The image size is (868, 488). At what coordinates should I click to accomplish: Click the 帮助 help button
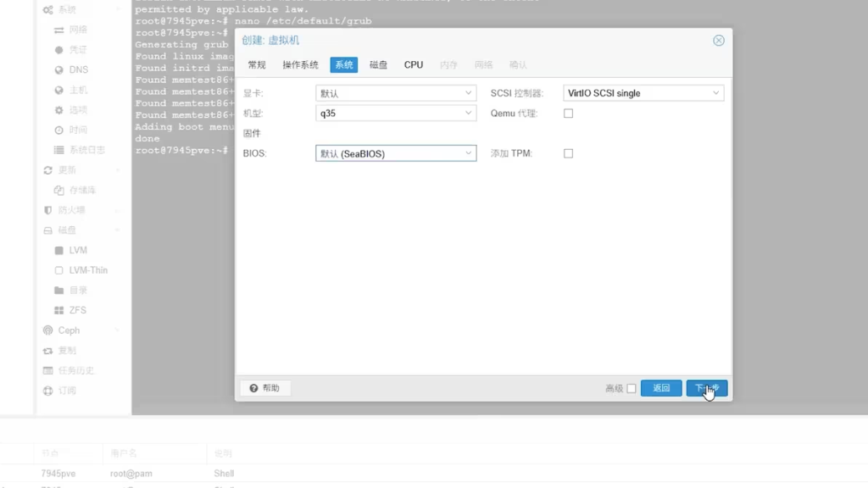coord(265,388)
